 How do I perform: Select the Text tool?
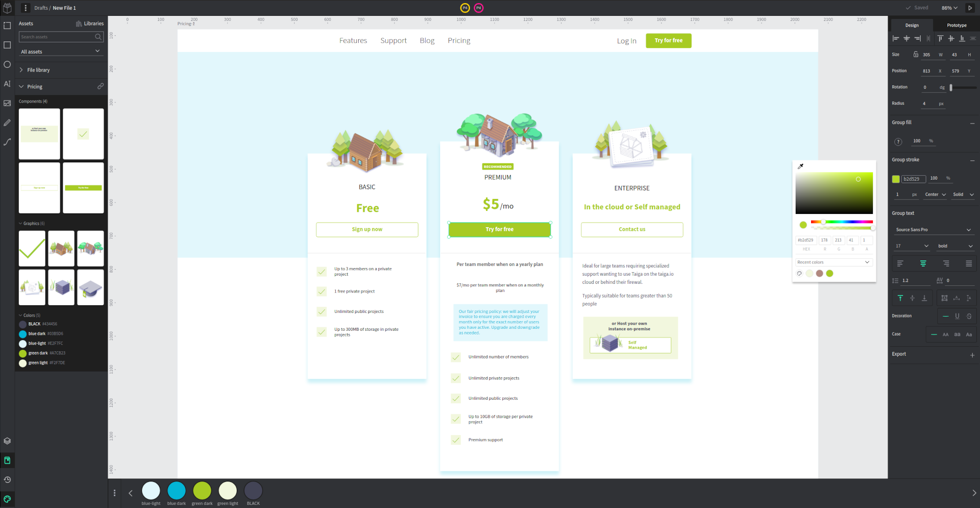coord(7,84)
